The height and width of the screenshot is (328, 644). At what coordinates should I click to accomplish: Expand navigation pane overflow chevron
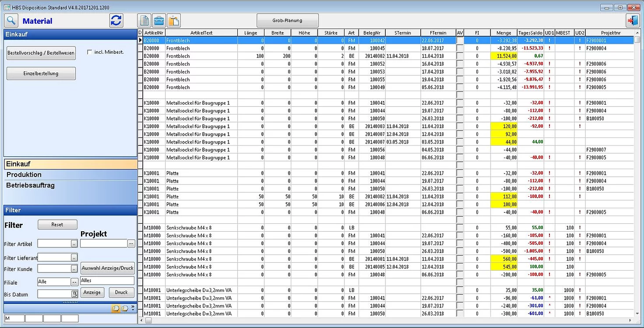[133, 308]
